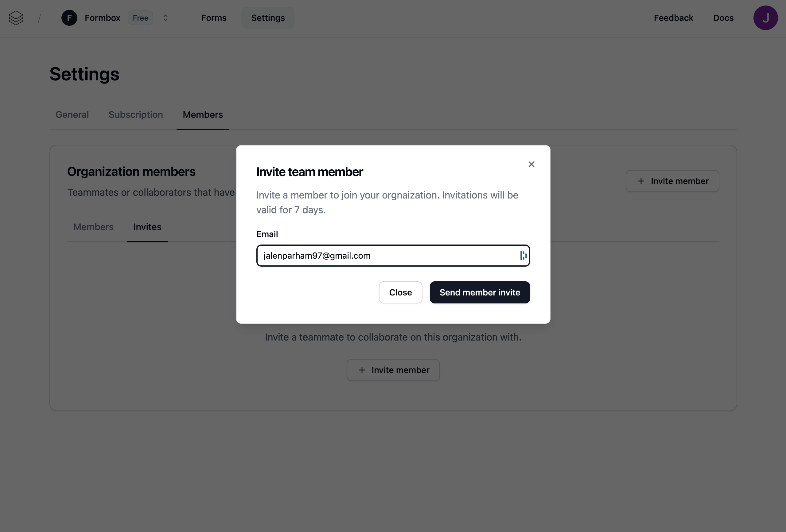786x532 pixels.
Task: Click into the Email input field
Action: [386, 256]
